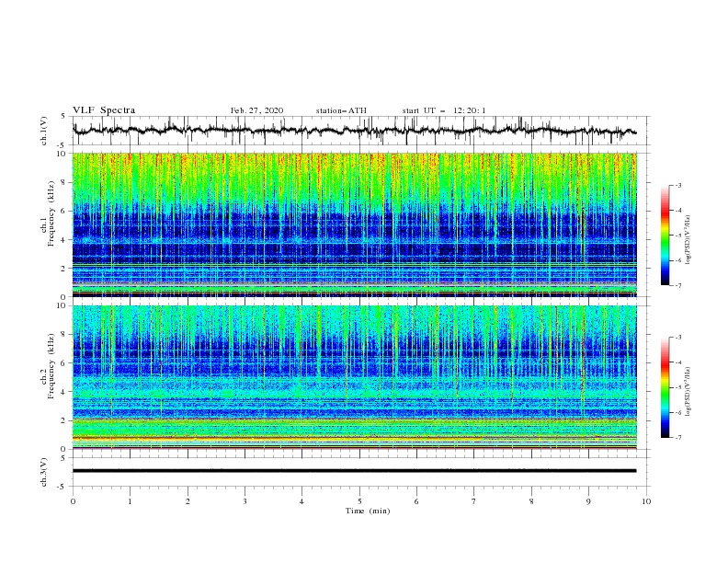This screenshot has height=563, width=728.
Task: Click the "ch.3(V)" waveform axis label
Action: (x=44, y=472)
